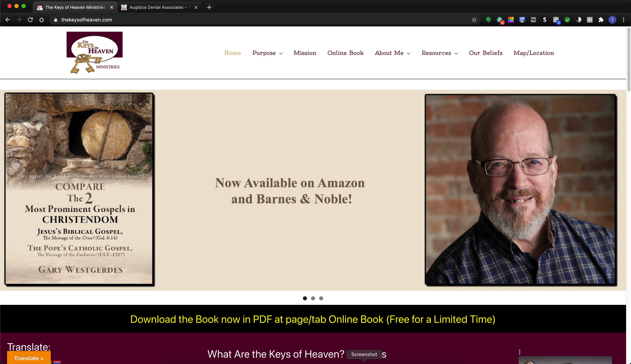The image size is (631, 364).
Task: Expand the Resources dropdown menu
Action: point(440,53)
